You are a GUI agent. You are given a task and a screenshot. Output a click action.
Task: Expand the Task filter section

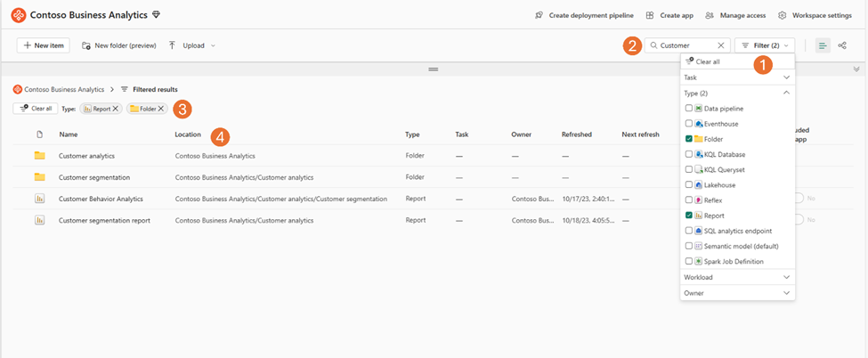737,77
